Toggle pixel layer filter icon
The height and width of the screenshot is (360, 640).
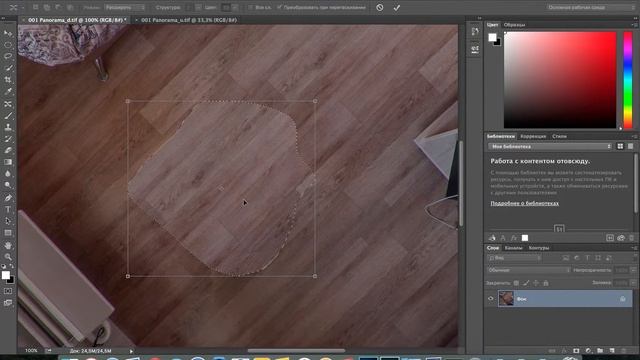pos(566,258)
